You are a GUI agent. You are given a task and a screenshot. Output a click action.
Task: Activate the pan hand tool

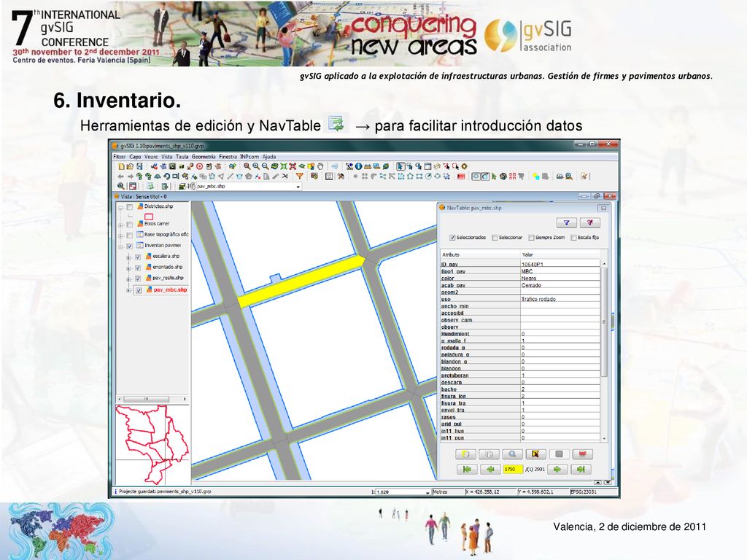(x=320, y=166)
